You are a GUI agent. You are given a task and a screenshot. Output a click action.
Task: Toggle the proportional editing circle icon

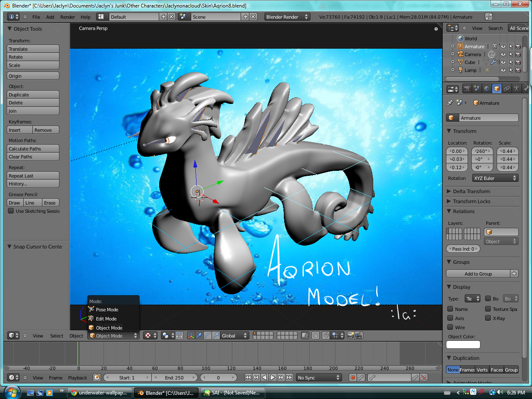315,335
